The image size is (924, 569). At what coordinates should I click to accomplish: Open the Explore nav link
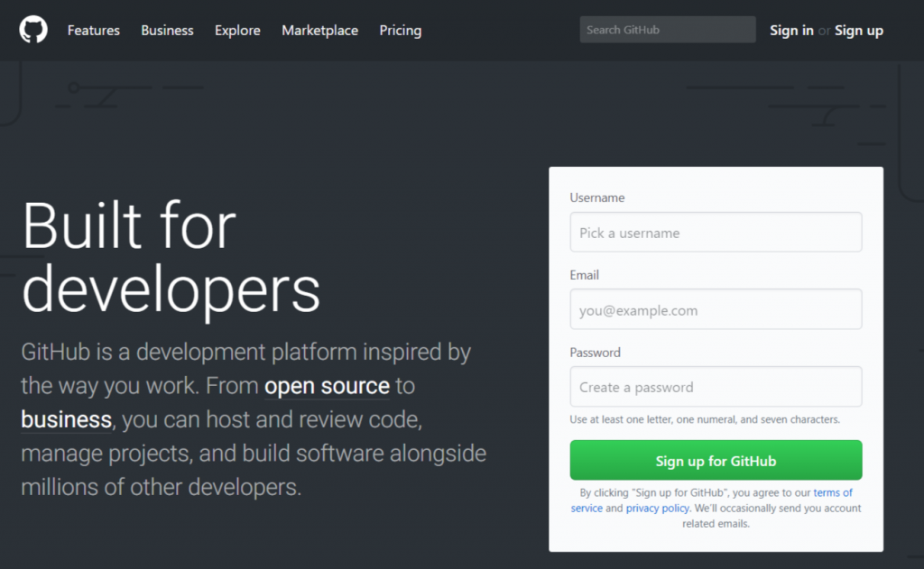pyautogui.click(x=237, y=30)
